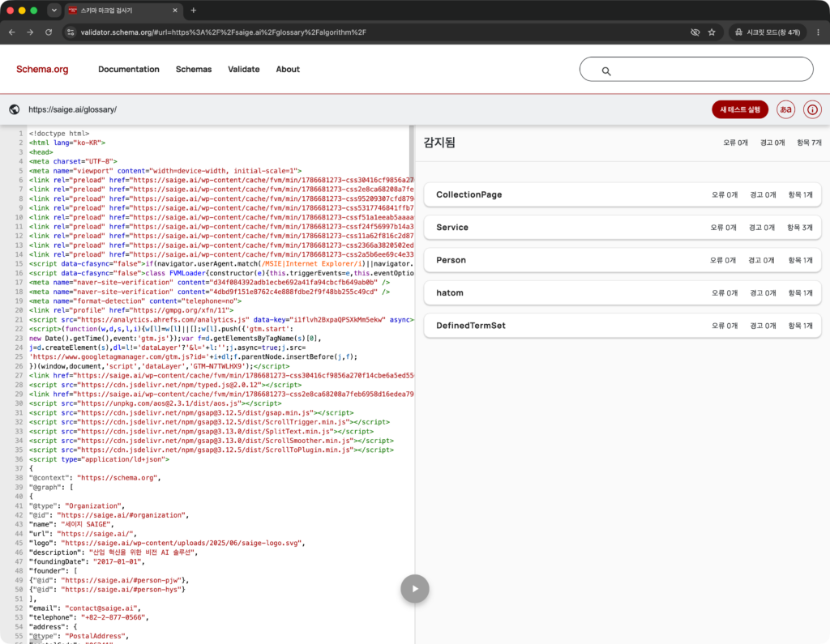
Task: Click the ScrollSmoother.min.js script line
Action: (212, 441)
